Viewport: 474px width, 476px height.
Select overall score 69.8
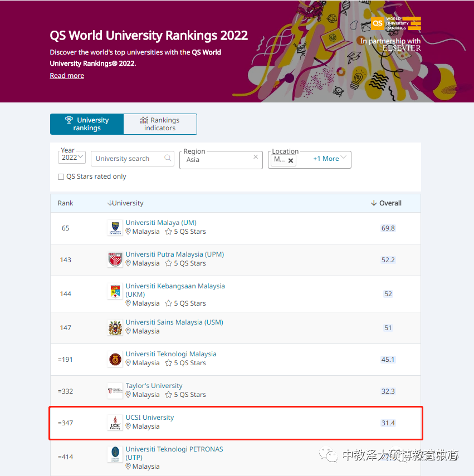click(x=388, y=228)
